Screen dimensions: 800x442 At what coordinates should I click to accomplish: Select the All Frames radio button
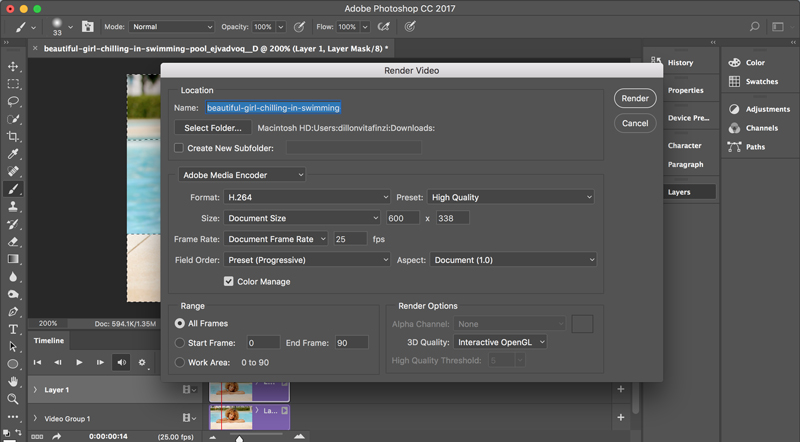pos(180,323)
